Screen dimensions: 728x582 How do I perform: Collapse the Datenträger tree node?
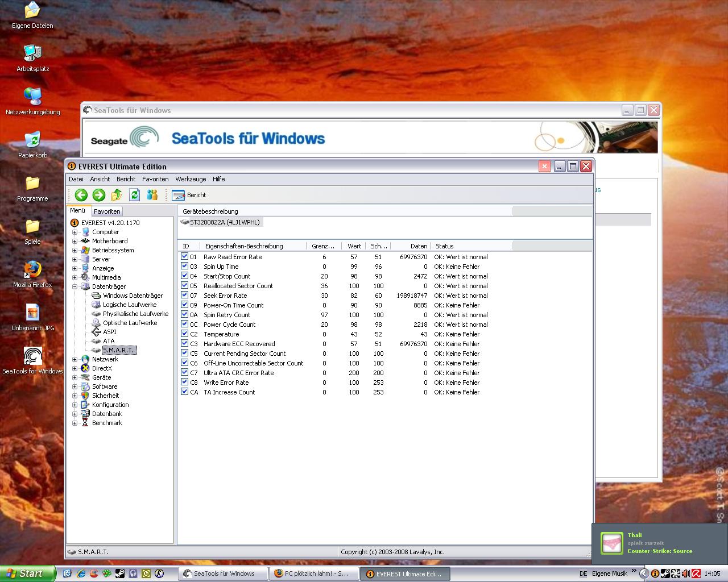(75, 286)
